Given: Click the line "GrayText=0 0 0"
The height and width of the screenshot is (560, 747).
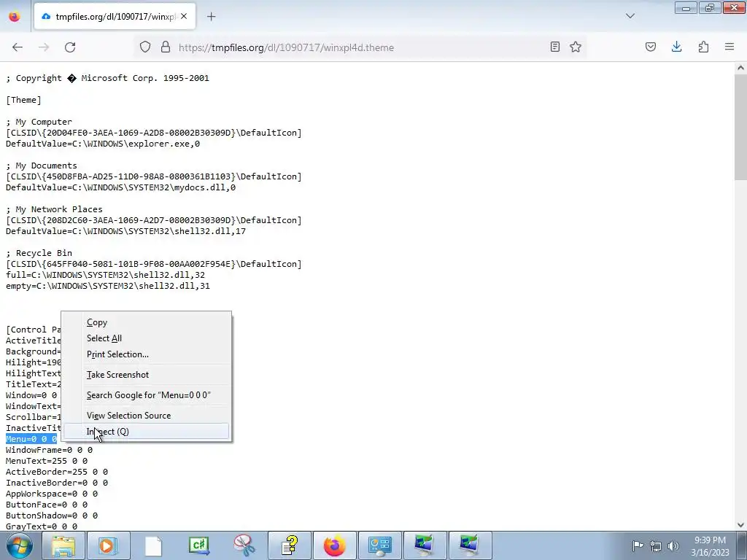Looking at the screenshot, I should 42,526.
